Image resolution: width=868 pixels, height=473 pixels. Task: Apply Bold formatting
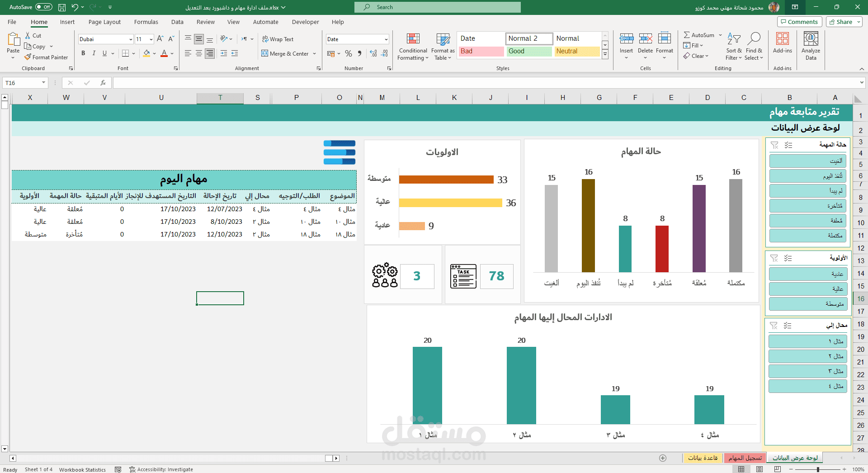[x=83, y=53]
